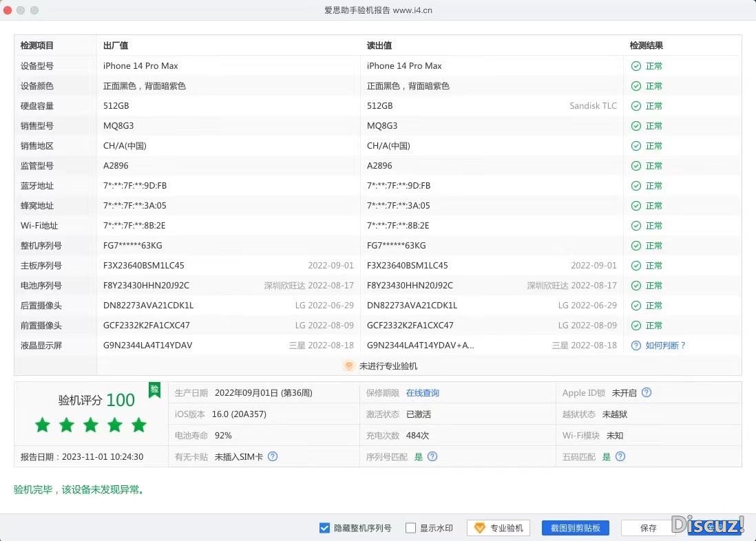Open the 在线查询 warranty link
The height and width of the screenshot is (541, 756).
click(422, 393)
